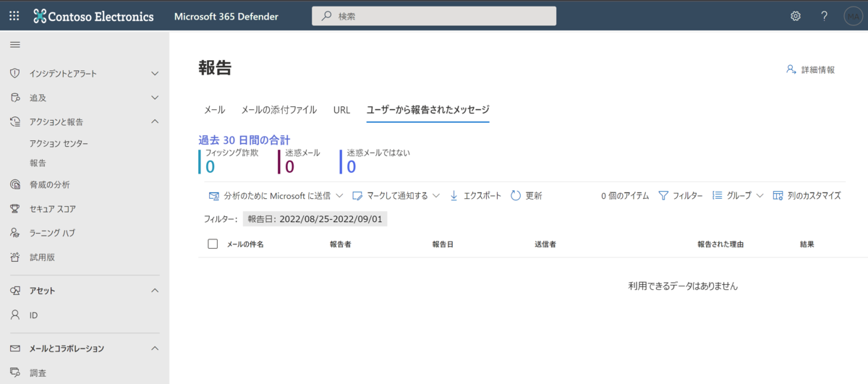This screenshot has width=868, height=384.
Task: Click the エクスポート button label
Action: point(482,195)
